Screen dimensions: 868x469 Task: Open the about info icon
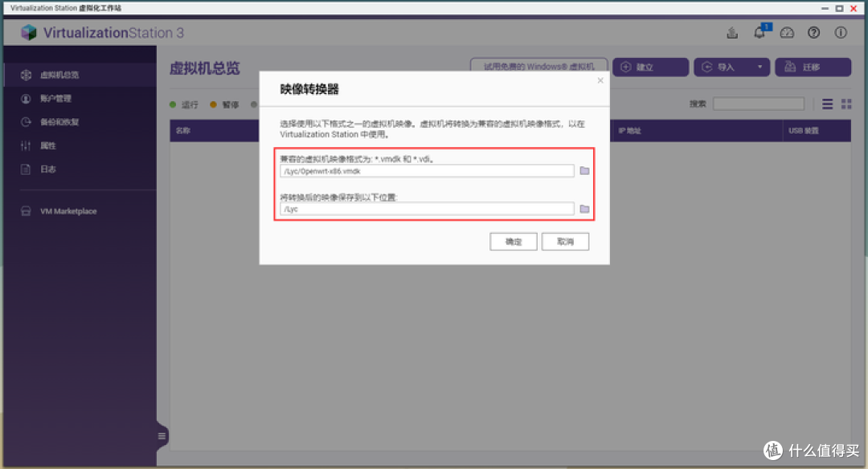click(841, 33)
